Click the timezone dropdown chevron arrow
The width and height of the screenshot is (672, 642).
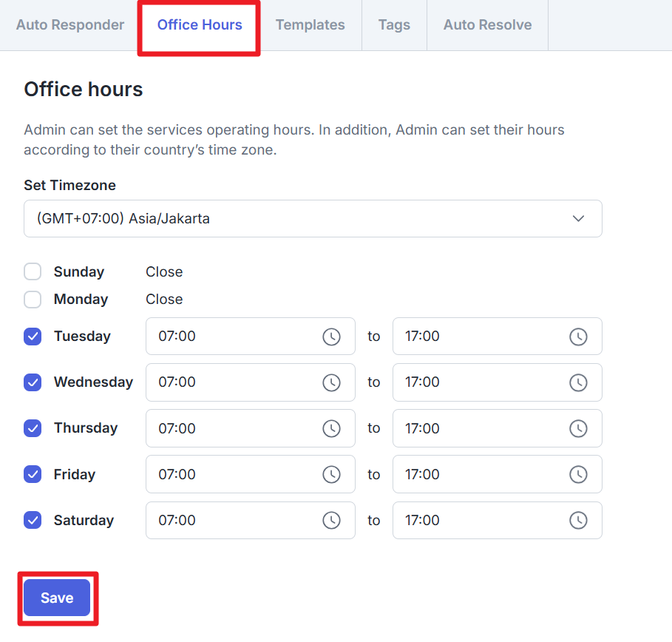[579, 218]
